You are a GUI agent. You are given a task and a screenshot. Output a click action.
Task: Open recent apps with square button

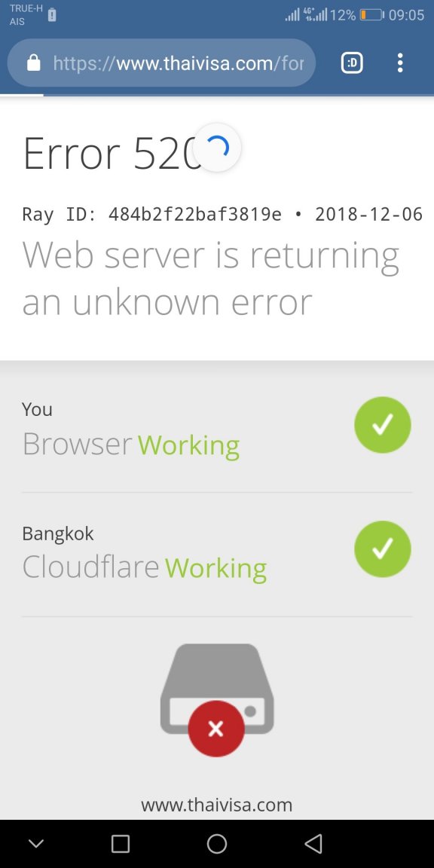tap(120, 844)
